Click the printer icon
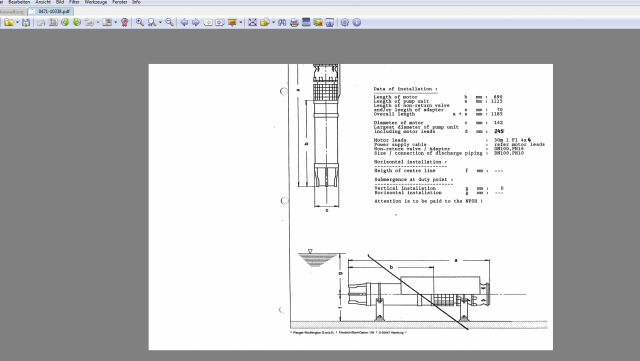Image resolution: width=640 pixels, height=361 pixels. pyautogui.click(x=294, y=22)
